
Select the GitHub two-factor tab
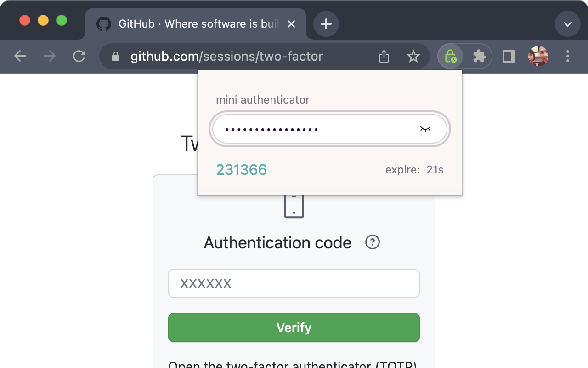click(193, 23)
